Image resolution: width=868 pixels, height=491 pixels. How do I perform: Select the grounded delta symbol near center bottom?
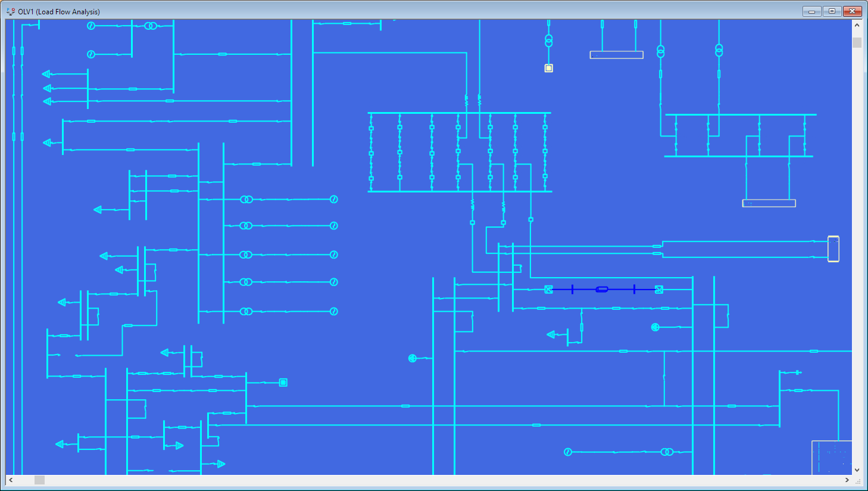point(413,358)
